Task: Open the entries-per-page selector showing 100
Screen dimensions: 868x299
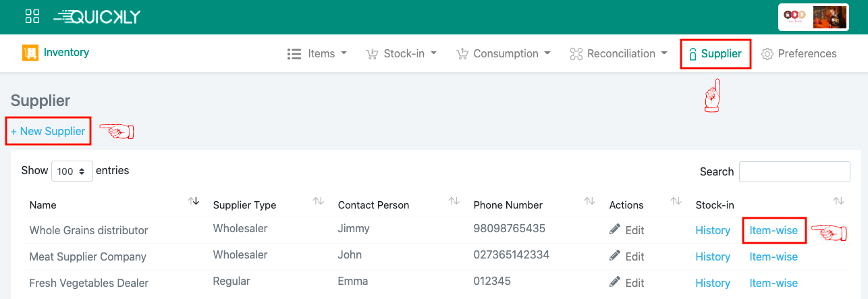Action: pos(72,171)
